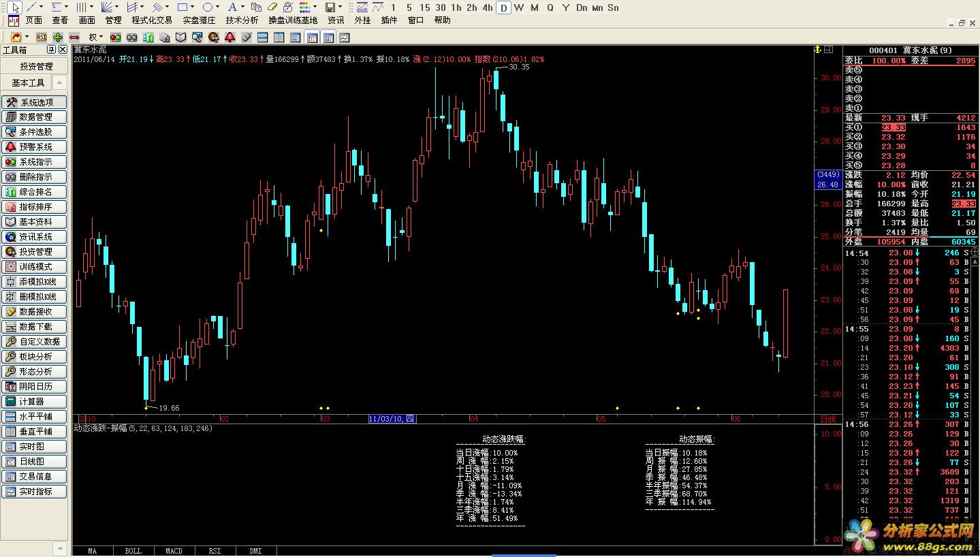Click the pin icon on 工具箱 panel
980x557 pixels.
[x=50, y=50]
